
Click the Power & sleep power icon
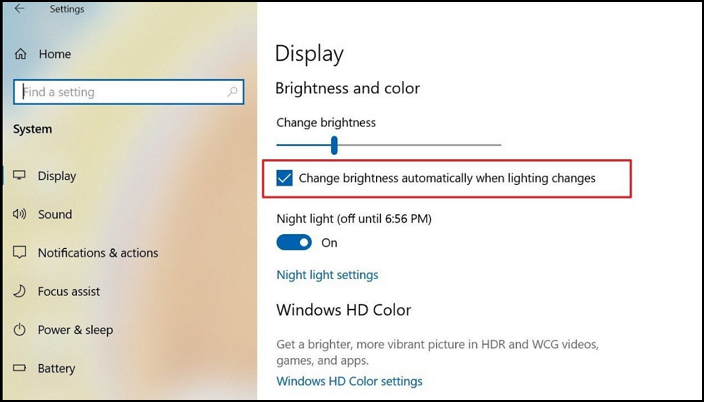click(x=19, y=330)
